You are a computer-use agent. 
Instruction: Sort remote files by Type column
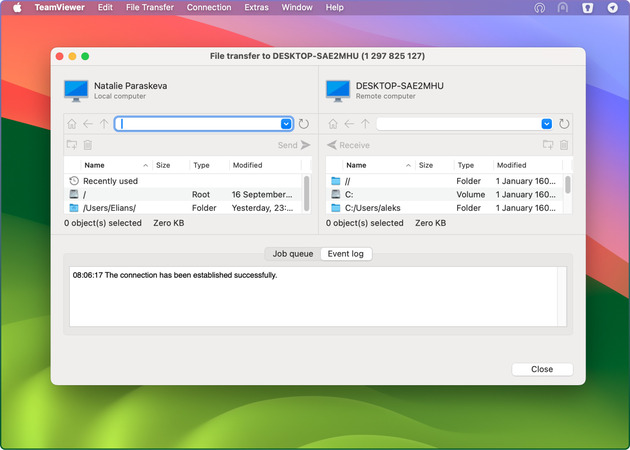coord(474,165)
